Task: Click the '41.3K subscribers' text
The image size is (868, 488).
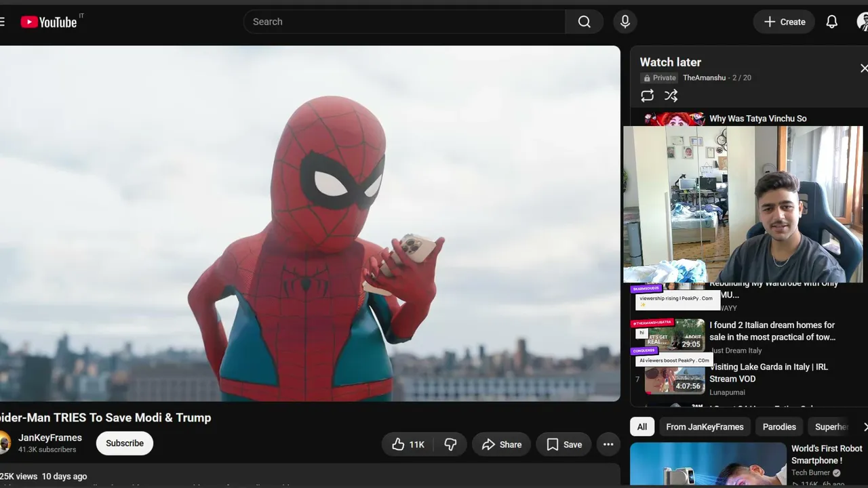Action: tap(47, 450)
